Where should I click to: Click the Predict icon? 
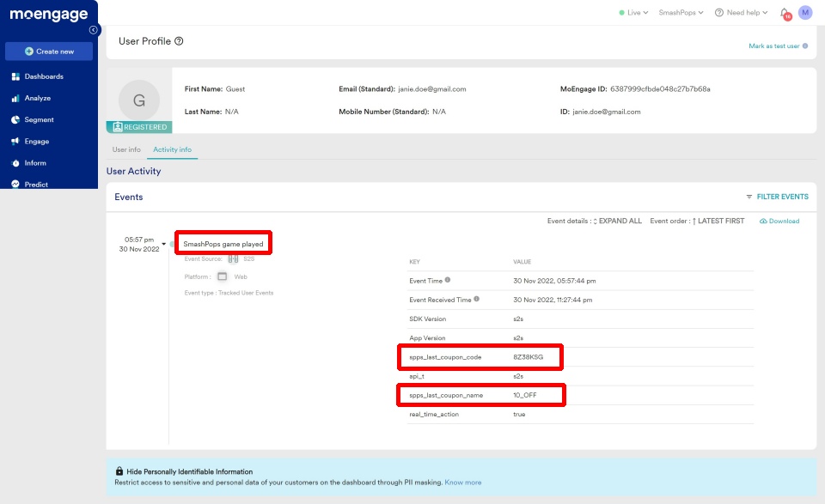(15, 184)
